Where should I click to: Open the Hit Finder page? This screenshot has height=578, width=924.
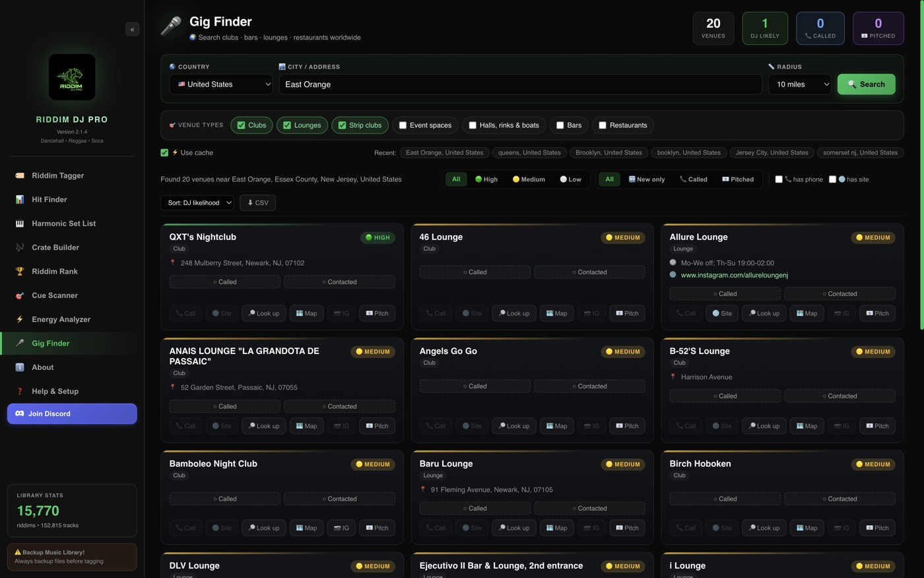[72, 199]
